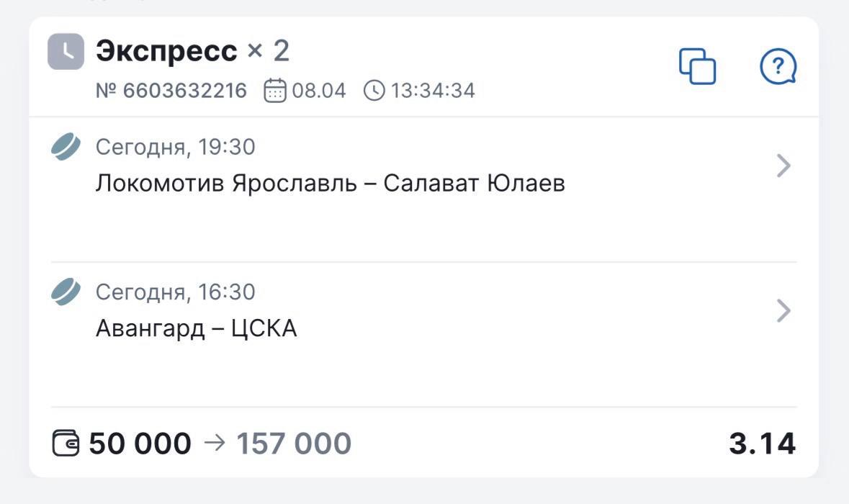The width and height of the screenshot is (849, 504).
Task: Click the Сегодня, 16:30 time label
Action: click(175, 292)
